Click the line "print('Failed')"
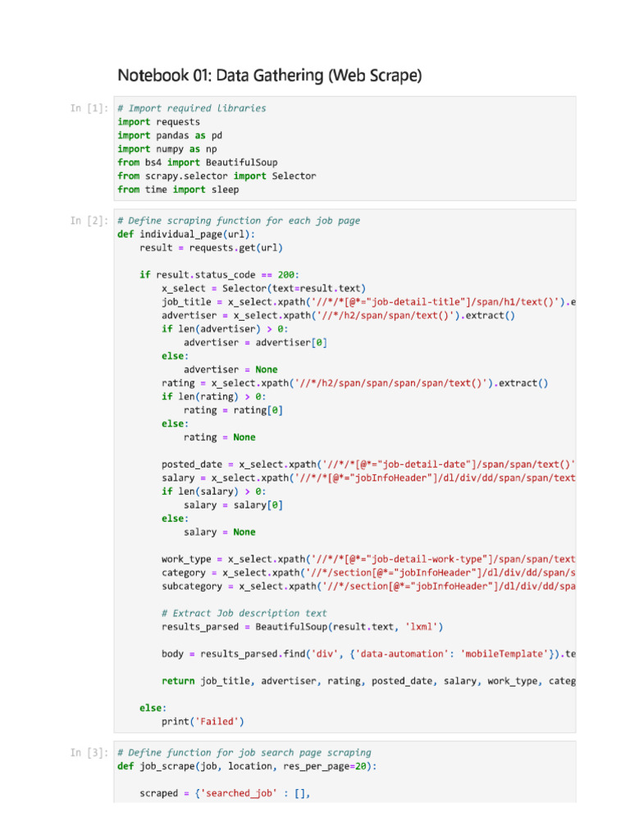Image resolution: width=630 pixels, height=840 pixels. point(203,722)
